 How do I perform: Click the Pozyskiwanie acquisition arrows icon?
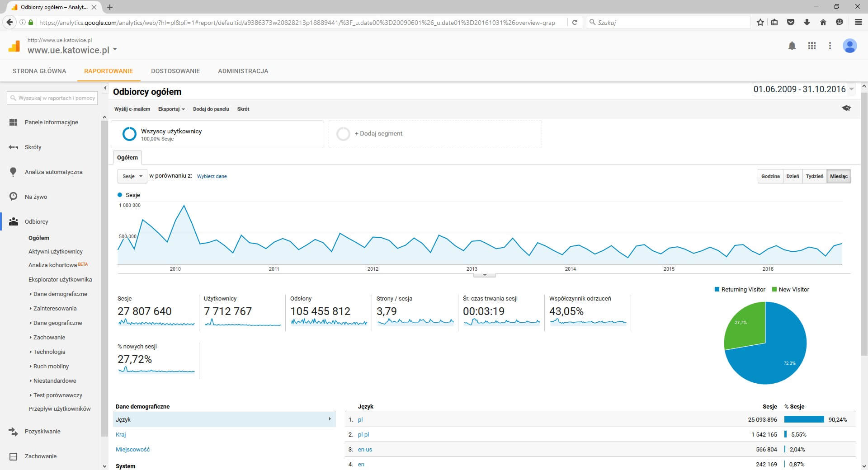tap(13, 432)
